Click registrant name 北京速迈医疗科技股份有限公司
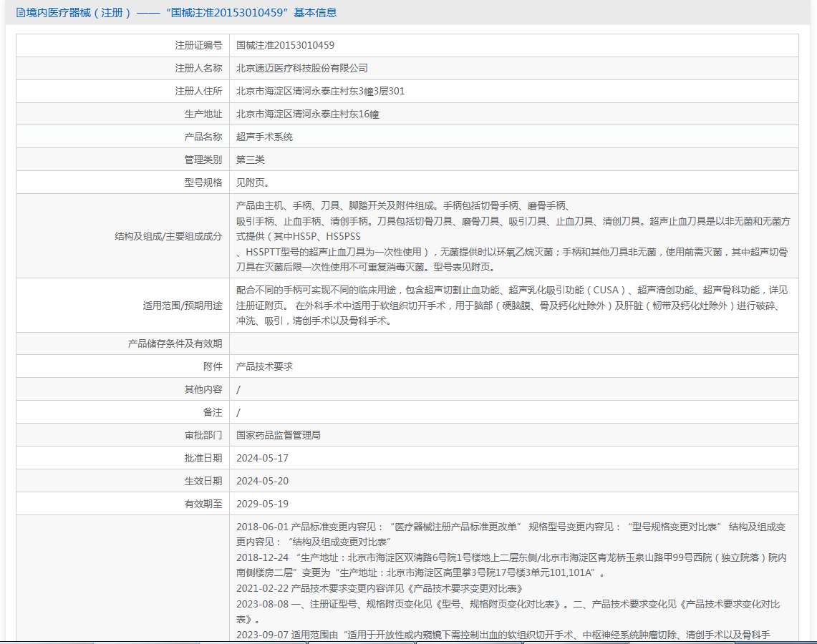Image resolution: width=817 pixels, height=644 pixels. [x=301, y=68]
